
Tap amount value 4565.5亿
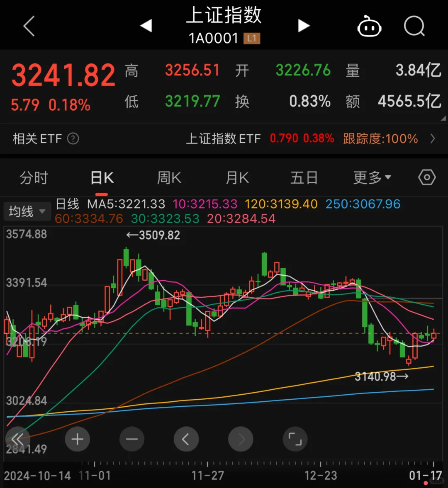pyautogui.click(x=410, y=101)
